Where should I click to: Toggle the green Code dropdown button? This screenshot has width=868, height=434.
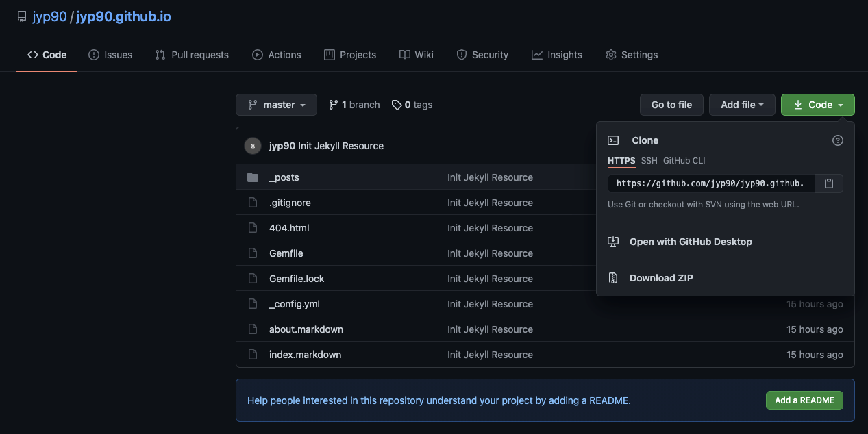coord(818,105)
